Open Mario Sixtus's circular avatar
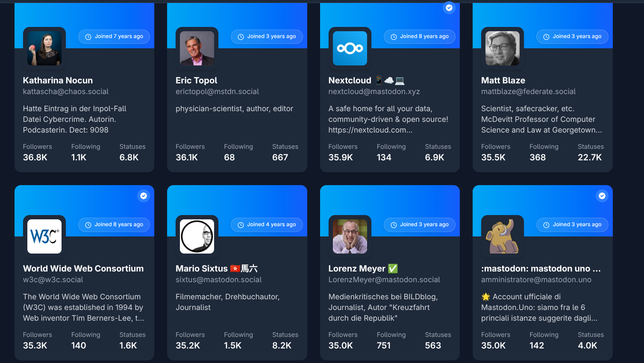The image size is (644, 363). 197,236
